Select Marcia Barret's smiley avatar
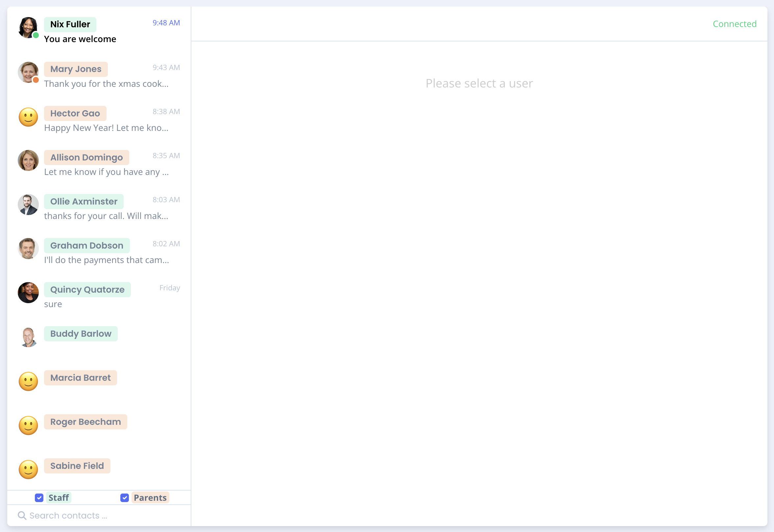The height and width of the screenshot is (532, 774). pyautogui.click(x=28, y=381)
